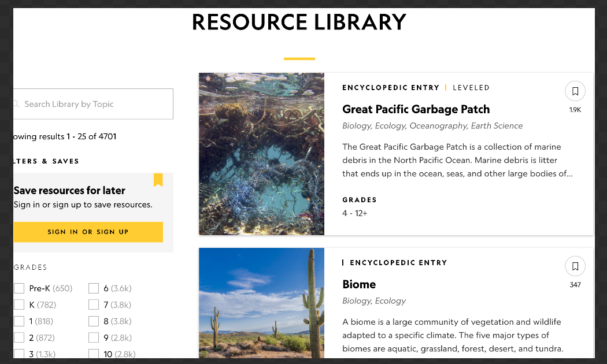The width and height of the screenshot is (607, 364).
Task: Click the Leveled tag on first entry
Action: [x=471, y=88]
